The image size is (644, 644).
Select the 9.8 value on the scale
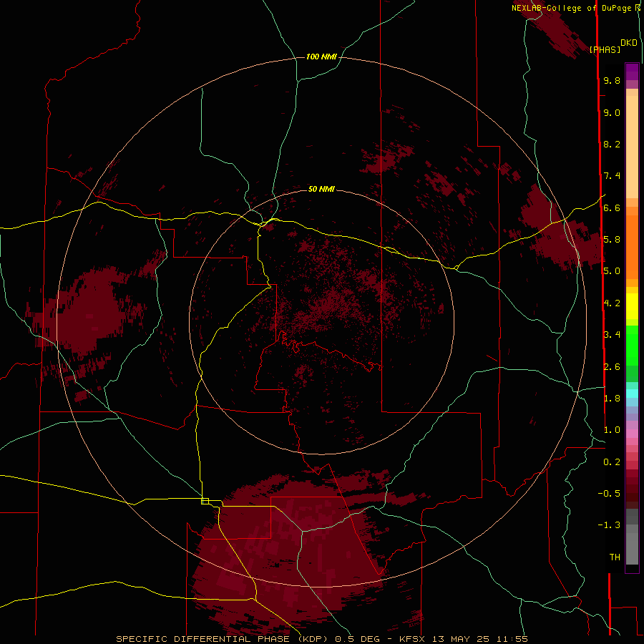pyautogui.click(x=612, y=80)
